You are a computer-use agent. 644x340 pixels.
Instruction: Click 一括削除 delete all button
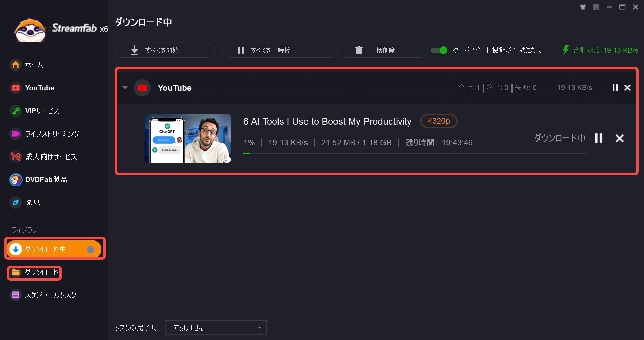click(383, 50)
